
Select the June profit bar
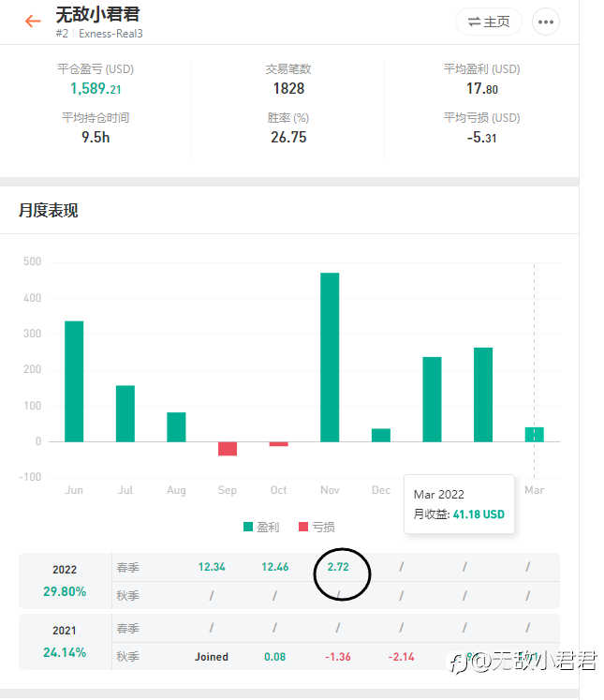click(74, 381)
